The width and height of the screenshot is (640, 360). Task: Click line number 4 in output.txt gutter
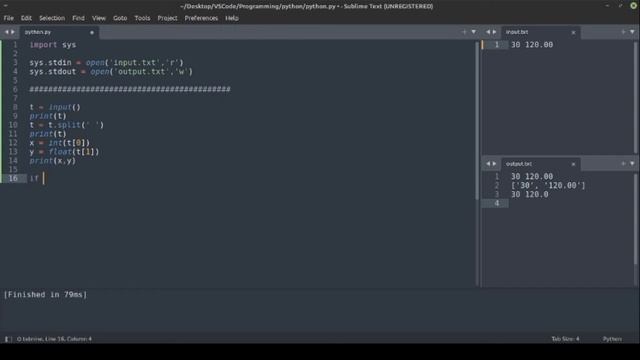(x=497, y=203)
